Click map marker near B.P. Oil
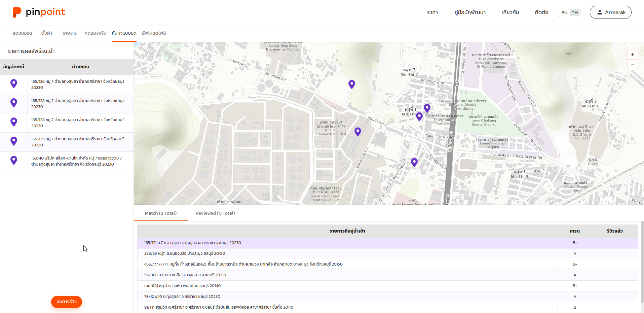Image resolution: width=644 pixels, height=313 pixels. point(357,132)
